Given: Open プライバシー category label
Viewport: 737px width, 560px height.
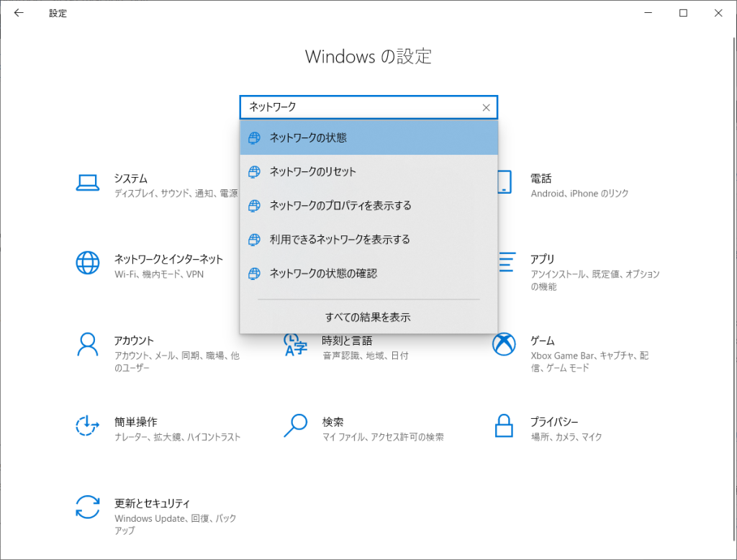Looking at the screenshot, I should coord(554,422).
